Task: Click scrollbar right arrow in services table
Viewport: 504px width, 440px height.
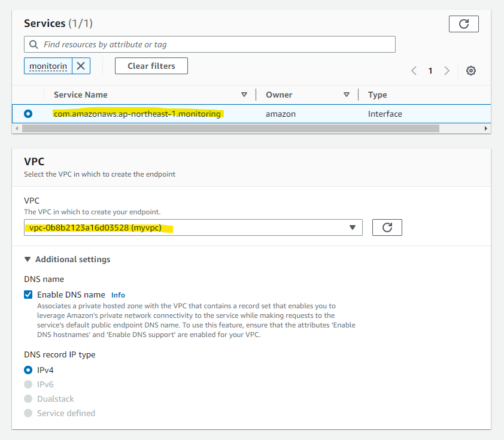Action: tap(486, 129)
